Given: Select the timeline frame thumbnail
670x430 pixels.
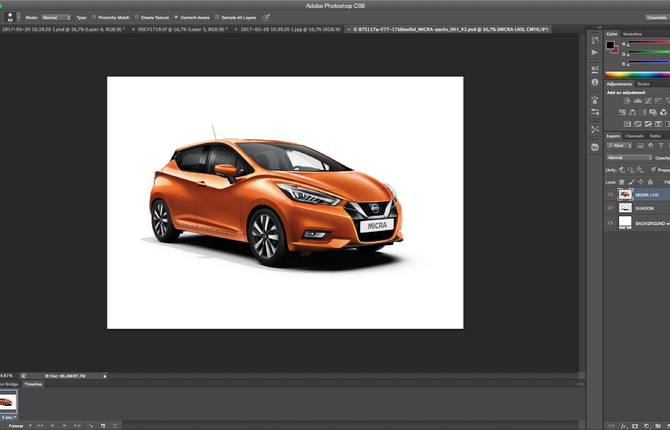Looking at the screenshot, I should click(x=8, y=402).
